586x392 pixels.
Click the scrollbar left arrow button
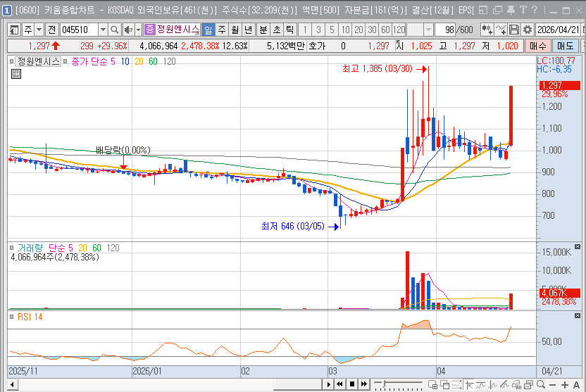pos(13,384)
